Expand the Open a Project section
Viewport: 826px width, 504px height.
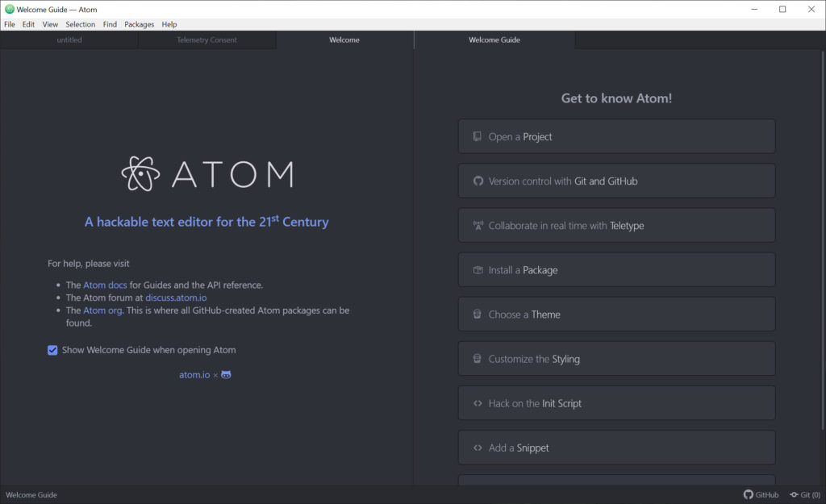616,137
